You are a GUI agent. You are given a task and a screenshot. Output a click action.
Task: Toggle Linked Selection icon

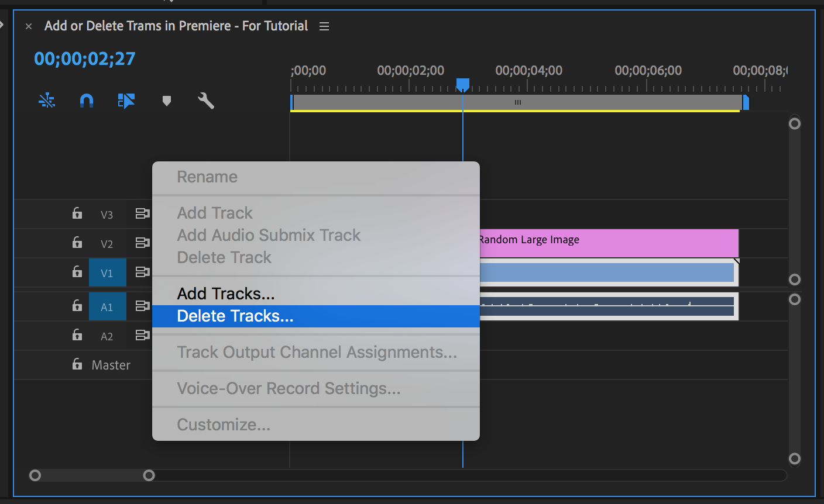126,101
